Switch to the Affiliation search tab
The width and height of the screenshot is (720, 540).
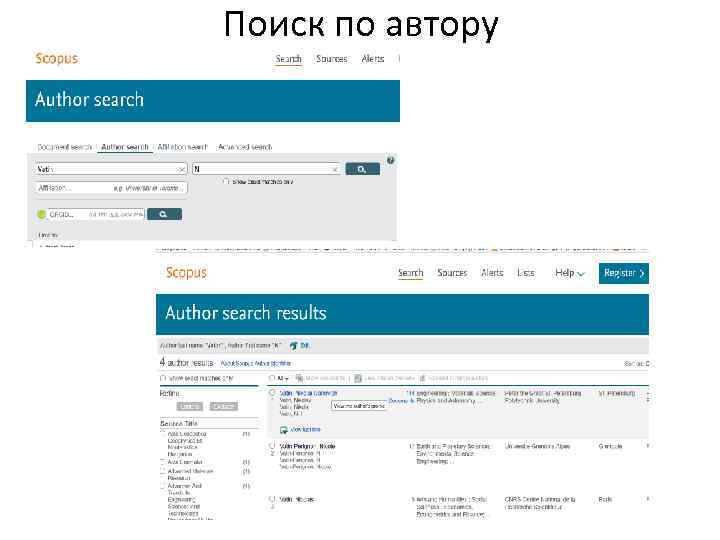[182, 147]
